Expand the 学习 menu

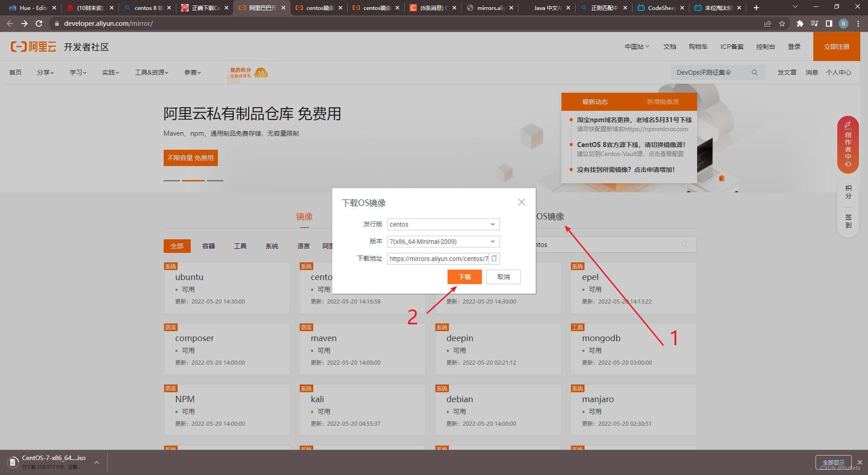(x=78, y=72)
